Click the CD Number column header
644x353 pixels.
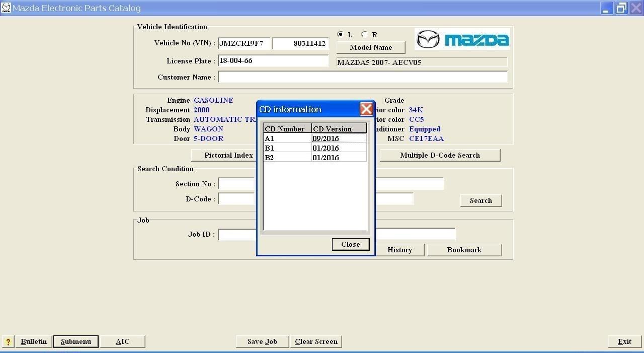[x=285, y=128]
